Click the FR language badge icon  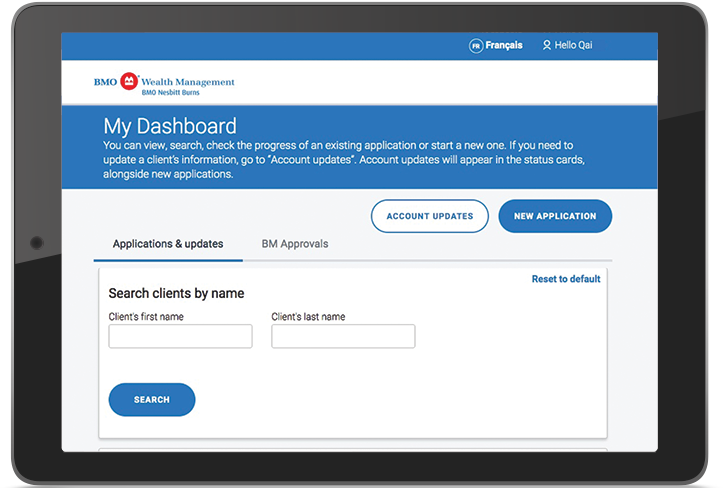click(x=476, y=46)
